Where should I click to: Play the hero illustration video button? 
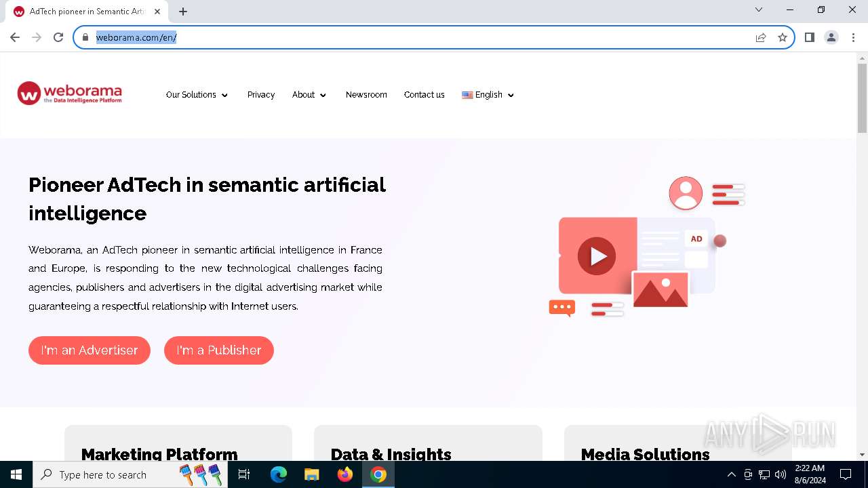point(597,256)
